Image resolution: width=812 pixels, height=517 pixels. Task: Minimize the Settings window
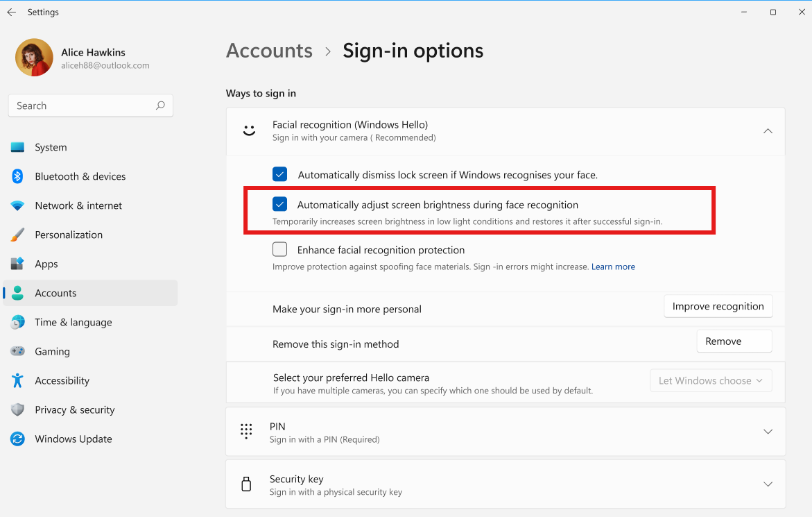pos(743,12)
